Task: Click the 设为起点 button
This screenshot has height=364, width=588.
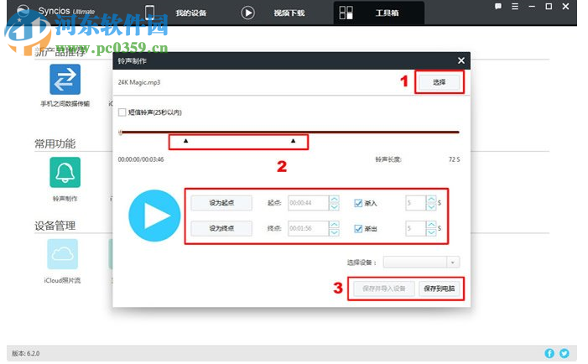Action: (x=221, y=203)
